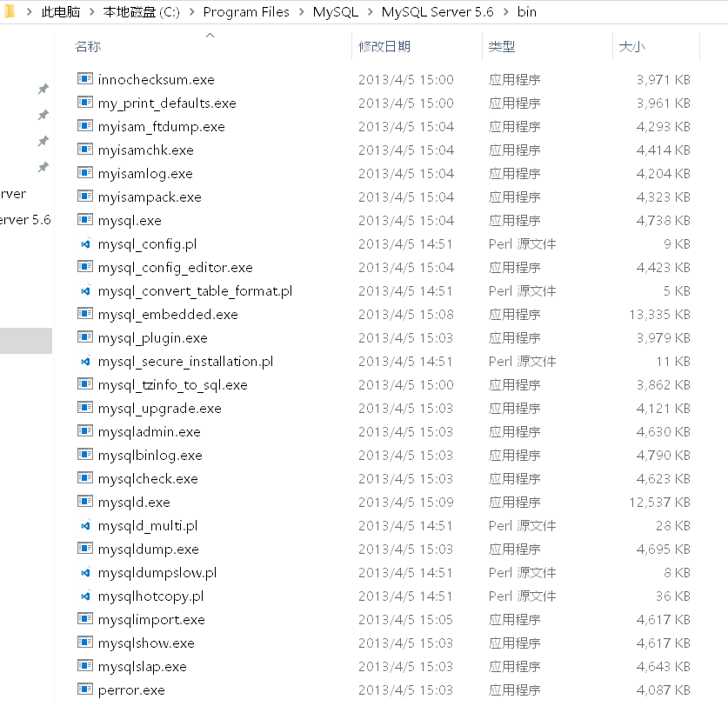Navigate to MySQL breadcrumb
Image resolution: width=728 pixels, height=726 pixels.
tap(336, 12)
